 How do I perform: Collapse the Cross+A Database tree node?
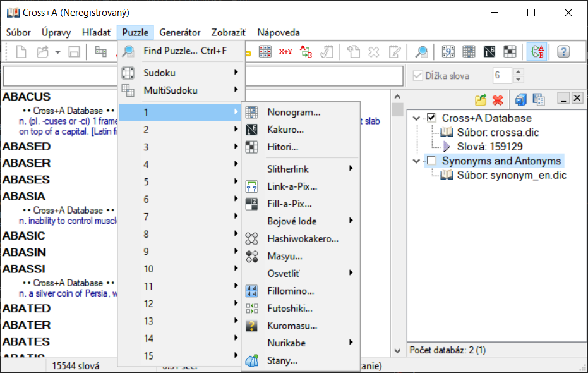(416, 118)
